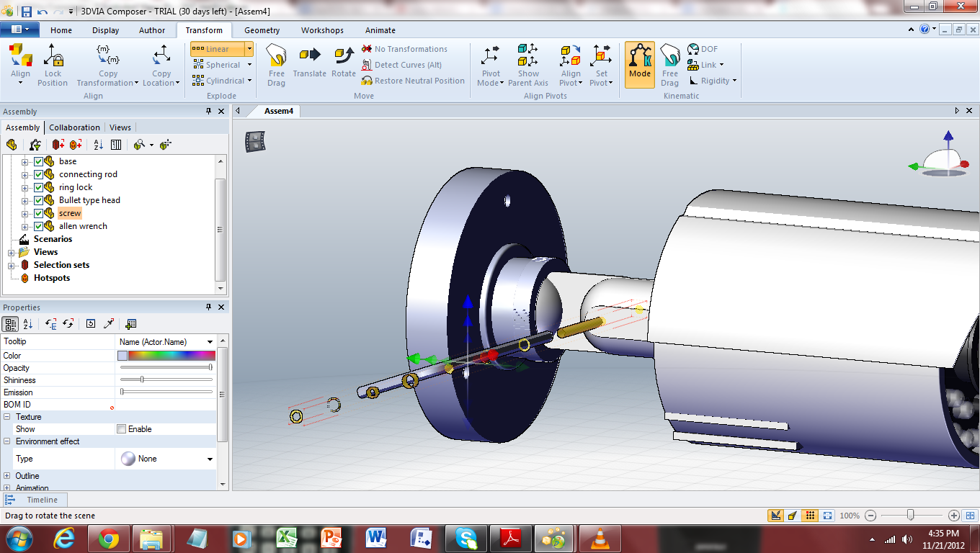Click the Align Pivot tool
Screen dimensions: 980x553
571,65
